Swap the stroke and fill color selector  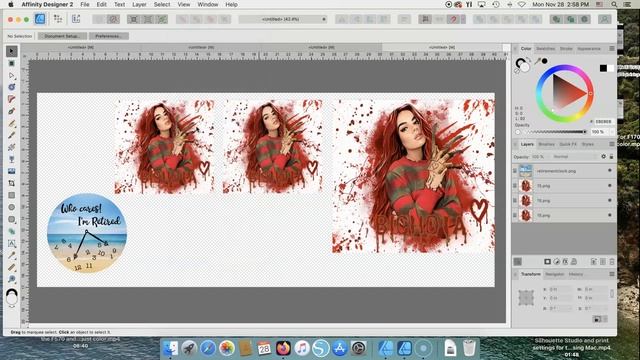[x=528, y=60]
